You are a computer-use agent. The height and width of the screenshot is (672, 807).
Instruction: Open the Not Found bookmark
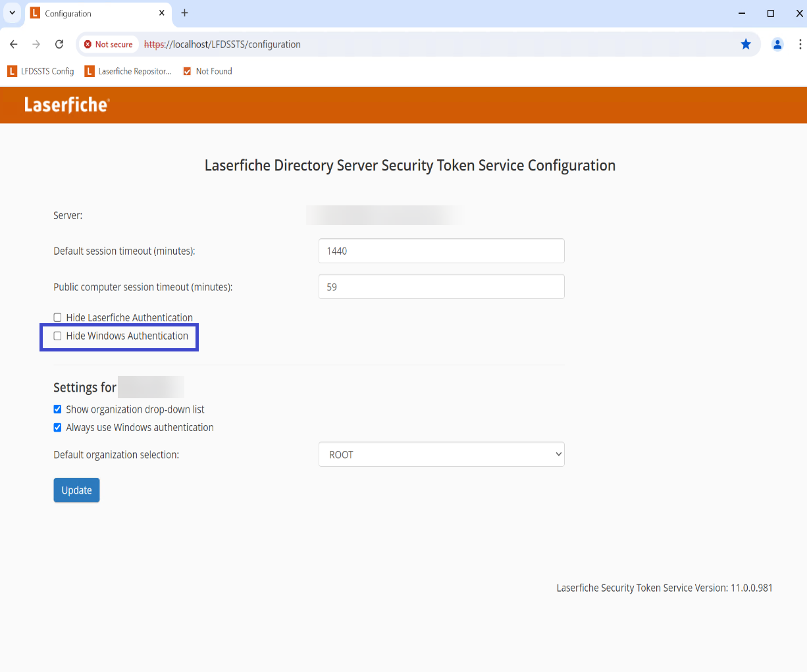pos(207,71)
